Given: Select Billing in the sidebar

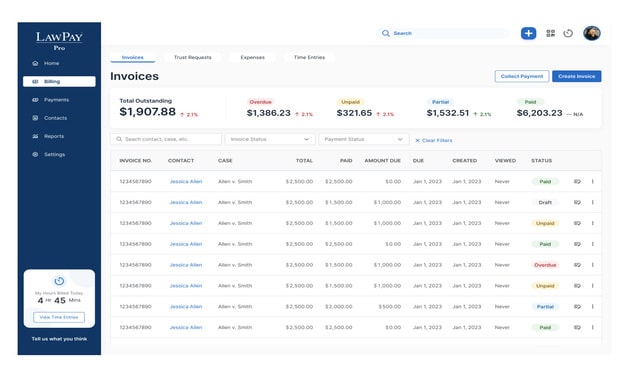Looking at the screenshot, I should click(59, 81).
